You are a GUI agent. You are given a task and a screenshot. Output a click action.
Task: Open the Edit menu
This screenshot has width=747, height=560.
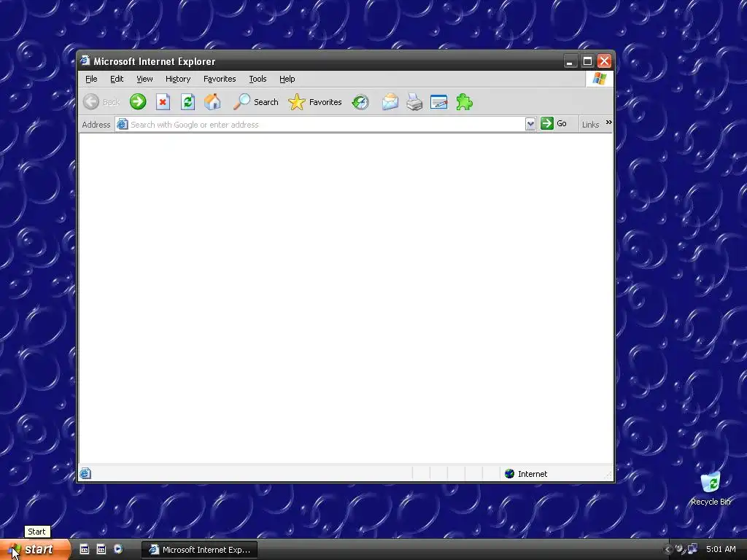coord(117,79)
